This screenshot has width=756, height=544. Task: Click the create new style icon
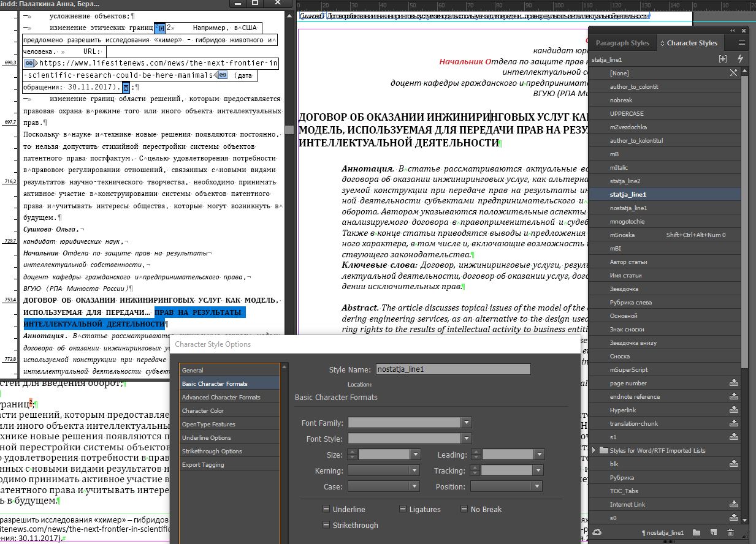click(713, 532)
